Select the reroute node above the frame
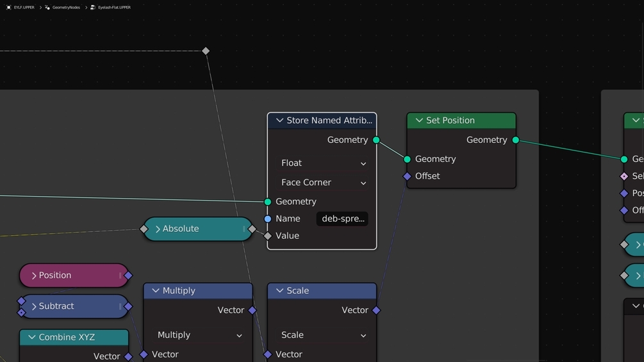 pyautogui.click(x=206, y=51)
